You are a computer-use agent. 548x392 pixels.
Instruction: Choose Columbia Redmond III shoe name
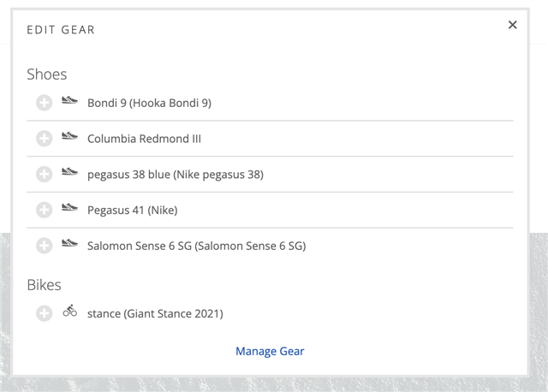(144, 139)
